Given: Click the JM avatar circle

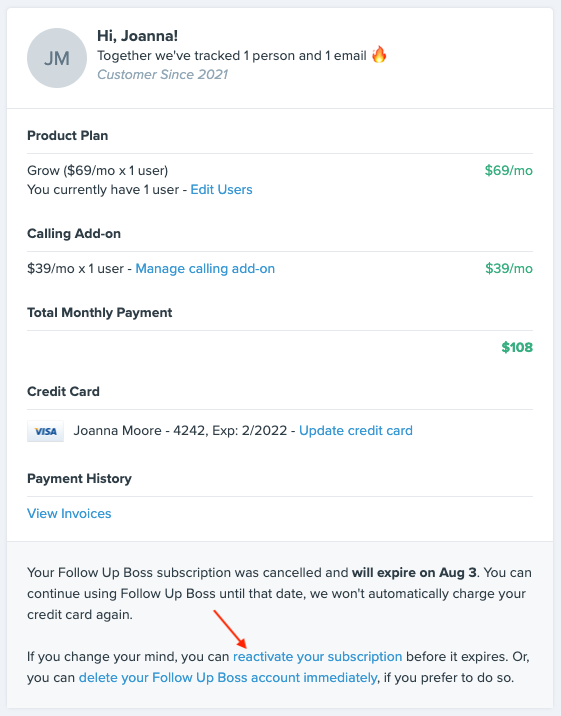Looking at the screenshot, I should point(57,58).
